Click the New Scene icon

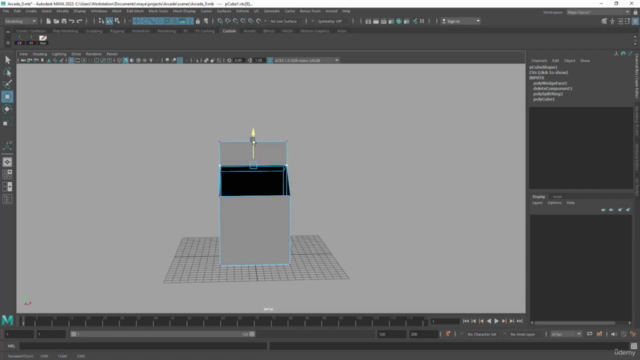coord(48,21)
